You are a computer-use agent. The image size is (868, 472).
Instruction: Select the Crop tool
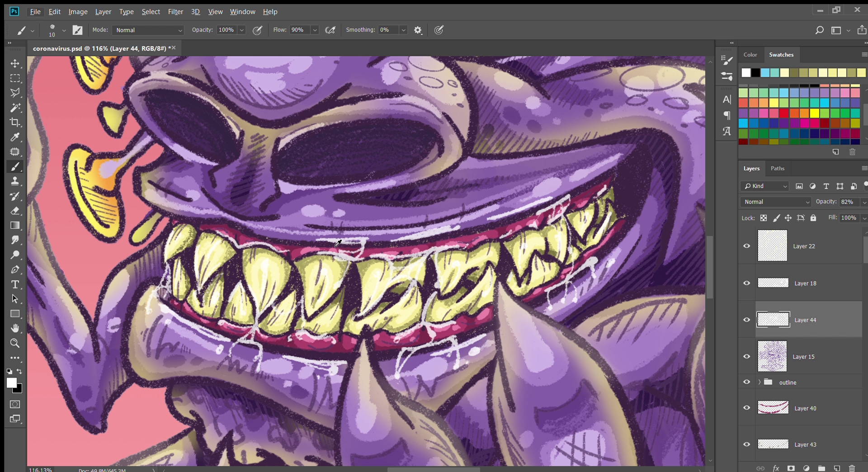tap(15, 123)
